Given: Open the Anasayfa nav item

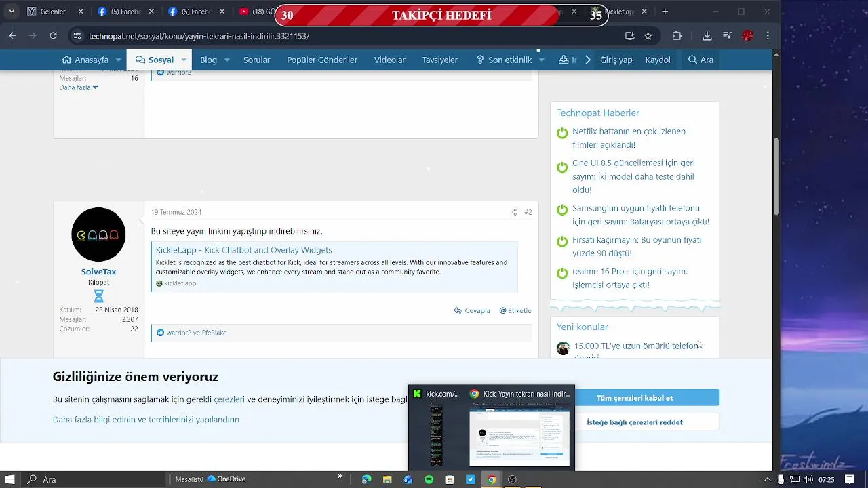Looking at the screenshot, I should (85, 60).
